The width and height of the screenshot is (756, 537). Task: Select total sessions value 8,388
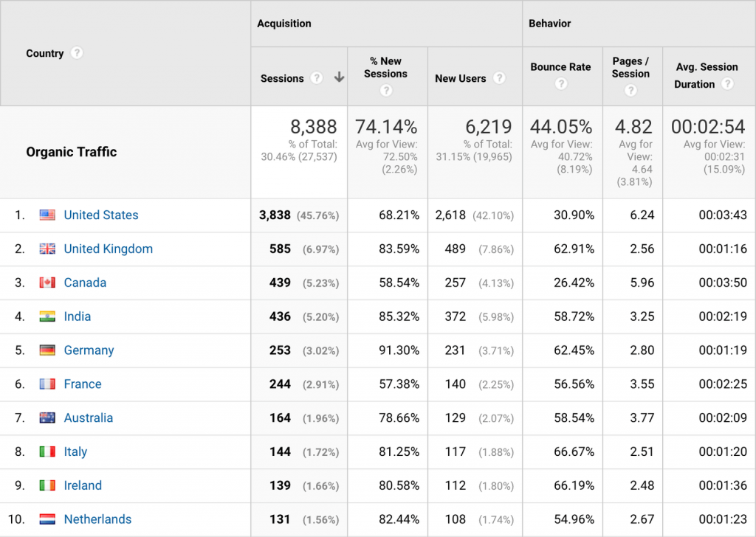click(x=313, y=127)
